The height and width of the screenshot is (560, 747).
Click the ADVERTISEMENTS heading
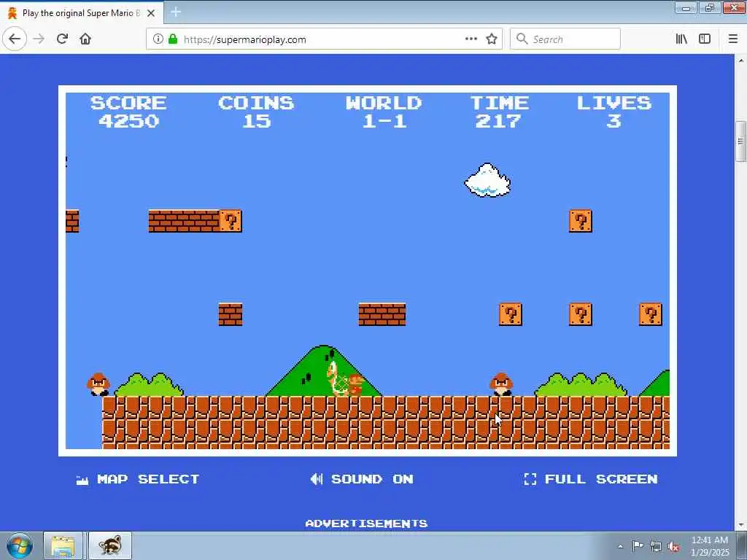366,524
